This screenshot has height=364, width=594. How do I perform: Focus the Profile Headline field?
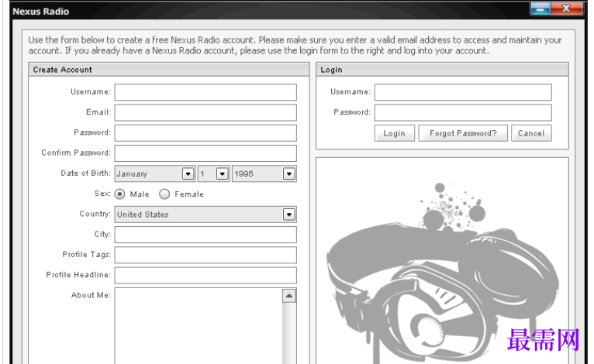tap(205, 276)
